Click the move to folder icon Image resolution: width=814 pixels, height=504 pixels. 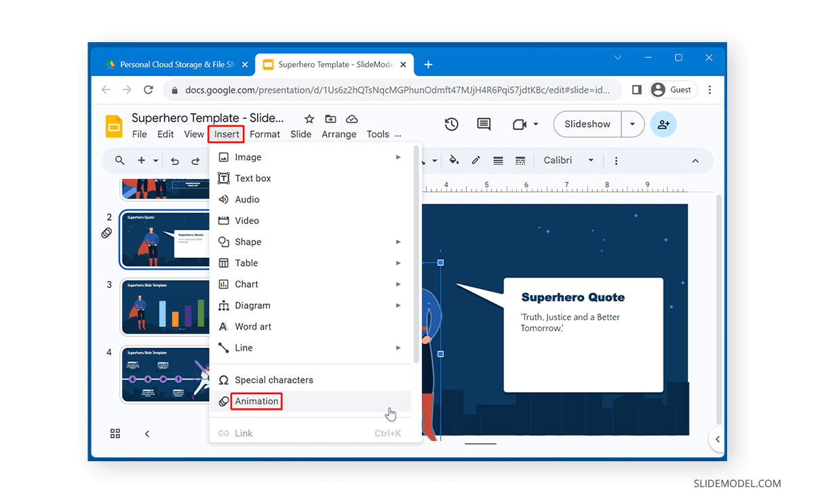330,119
